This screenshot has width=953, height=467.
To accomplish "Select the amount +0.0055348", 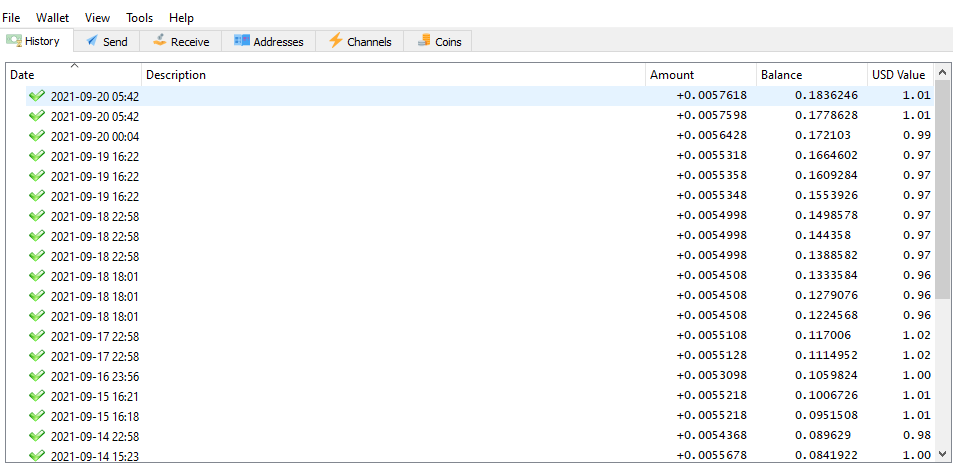I will pos(712,196).
